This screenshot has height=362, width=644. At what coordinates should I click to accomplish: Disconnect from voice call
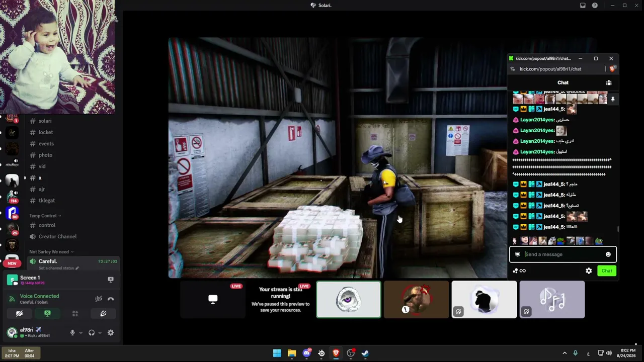[x=111, y=299]
